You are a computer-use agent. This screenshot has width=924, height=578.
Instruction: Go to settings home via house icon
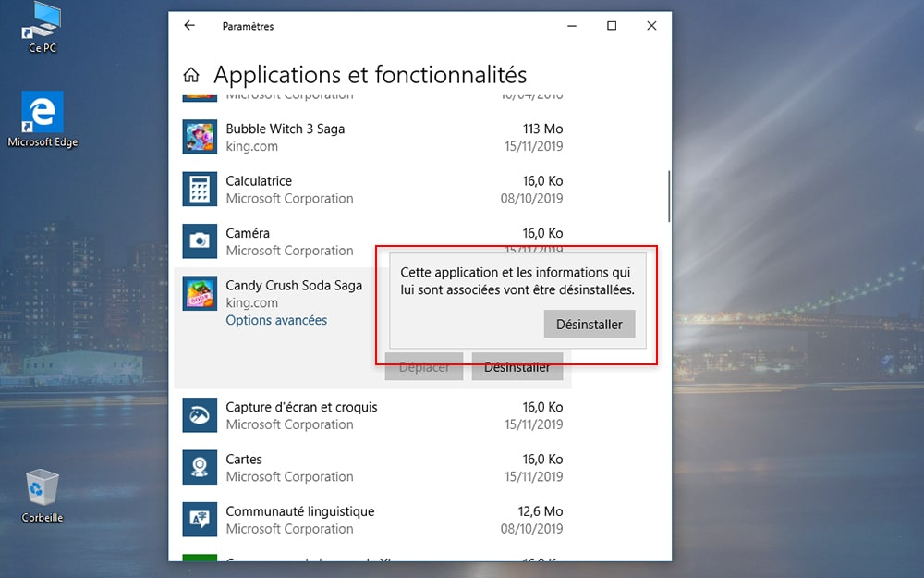click(191, 75)
